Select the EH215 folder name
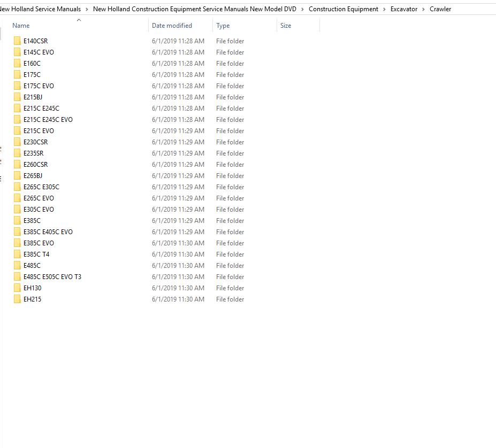 (x=32, y=299)
